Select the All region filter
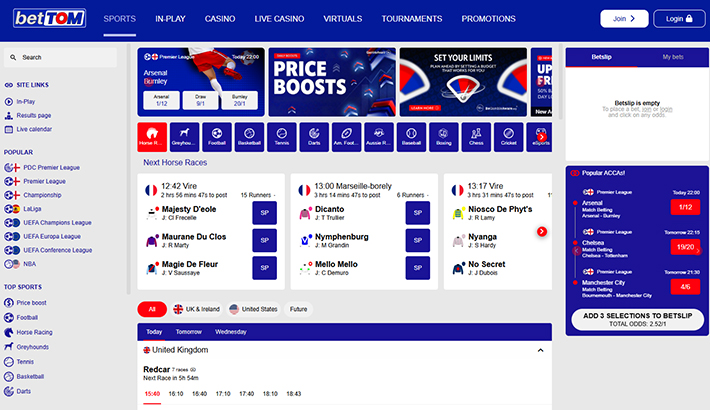This screenshot has width=710, height=410. pyautogui.click(x=152, y=309)
